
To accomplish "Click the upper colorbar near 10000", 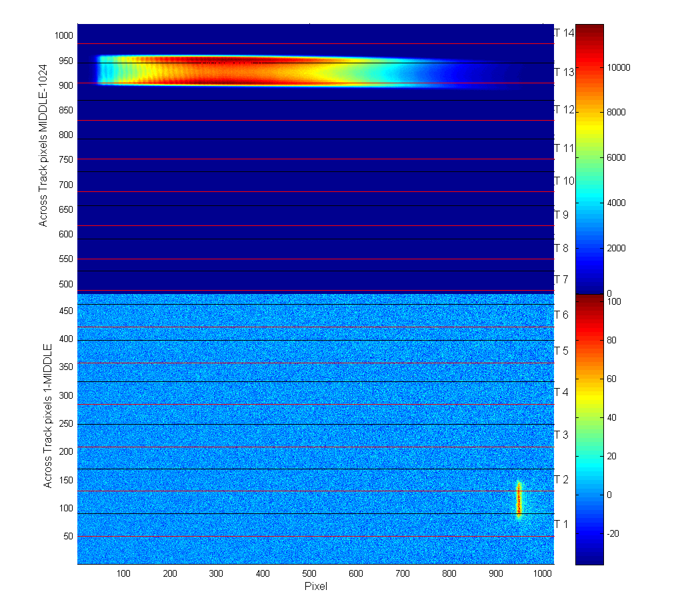I will click(x=589, y=67).
